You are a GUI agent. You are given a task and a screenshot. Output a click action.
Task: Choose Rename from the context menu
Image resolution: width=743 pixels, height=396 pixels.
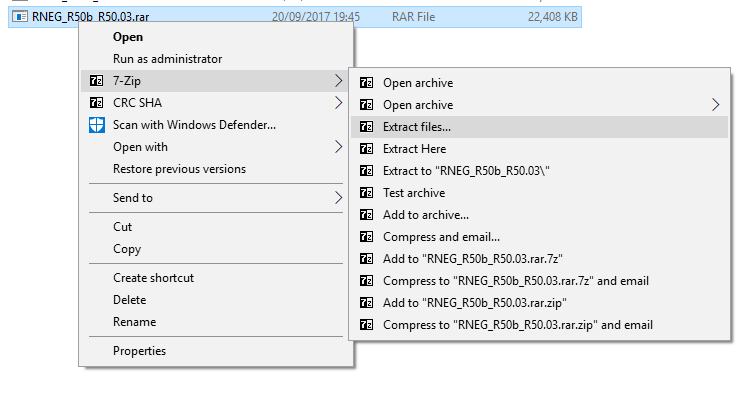(216, 322)
